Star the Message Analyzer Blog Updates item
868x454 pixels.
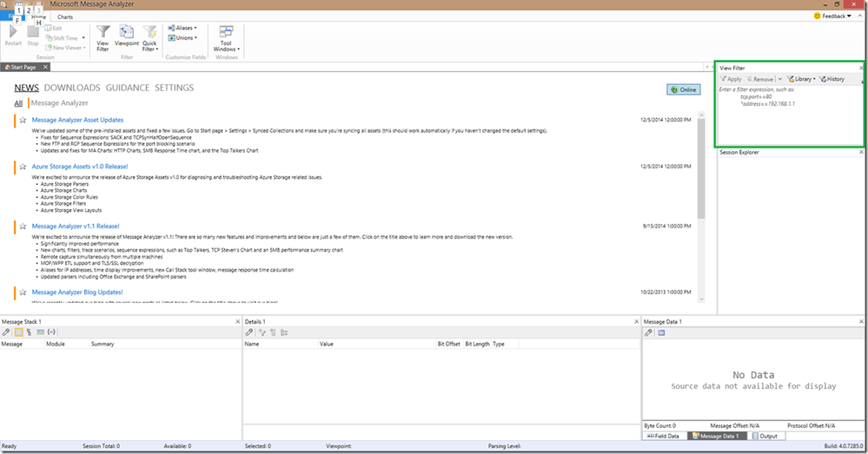tap(23, 292)
